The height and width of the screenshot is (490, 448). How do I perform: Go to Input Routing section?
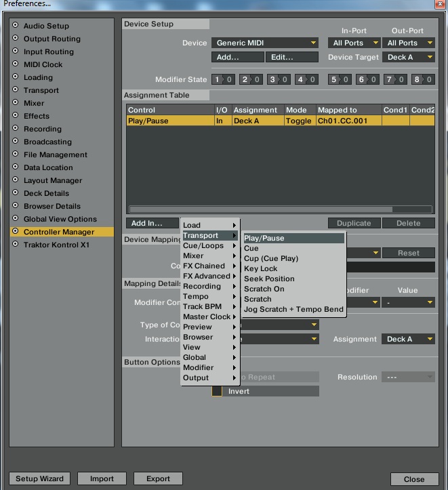tap(48, 52)
